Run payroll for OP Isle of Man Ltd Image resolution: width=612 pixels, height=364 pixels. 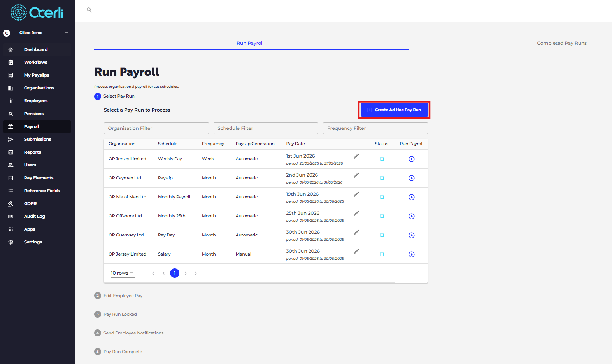412,197
